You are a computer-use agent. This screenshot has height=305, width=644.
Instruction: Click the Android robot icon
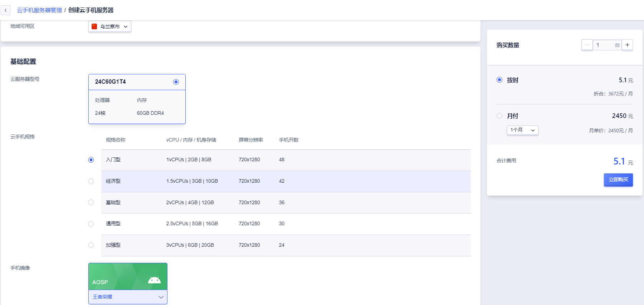154,280
